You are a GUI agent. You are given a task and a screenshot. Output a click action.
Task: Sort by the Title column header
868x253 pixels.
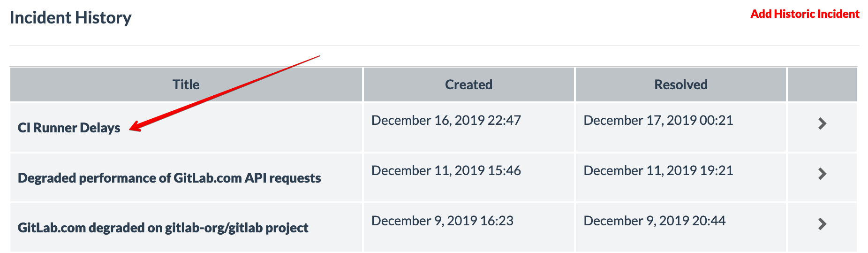point(186,84)
